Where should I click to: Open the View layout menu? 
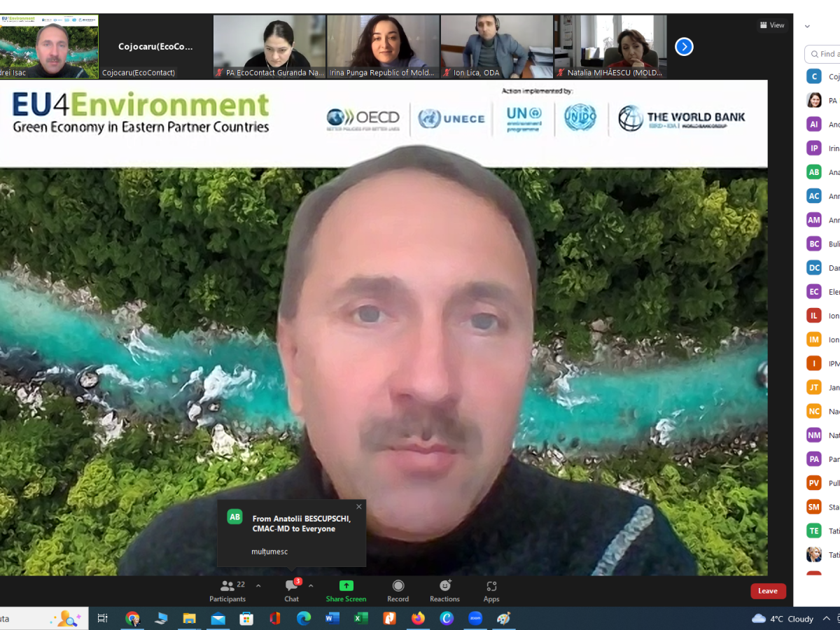tap(771, 25)
